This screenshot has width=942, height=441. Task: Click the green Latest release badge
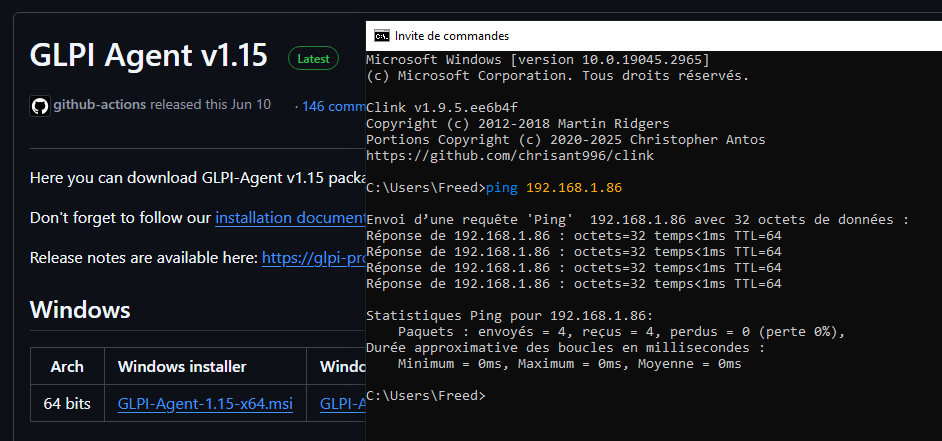pyautogui.click(x=313, y=58)
